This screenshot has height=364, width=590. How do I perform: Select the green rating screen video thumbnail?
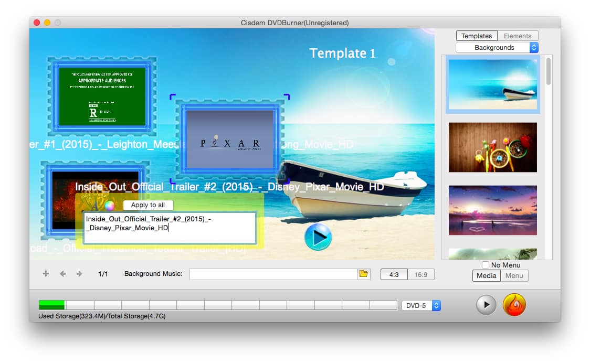click(x=102, y=97)
